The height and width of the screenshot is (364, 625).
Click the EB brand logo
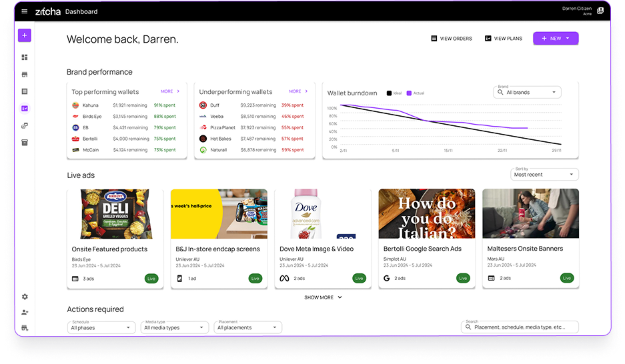(75, 127)
